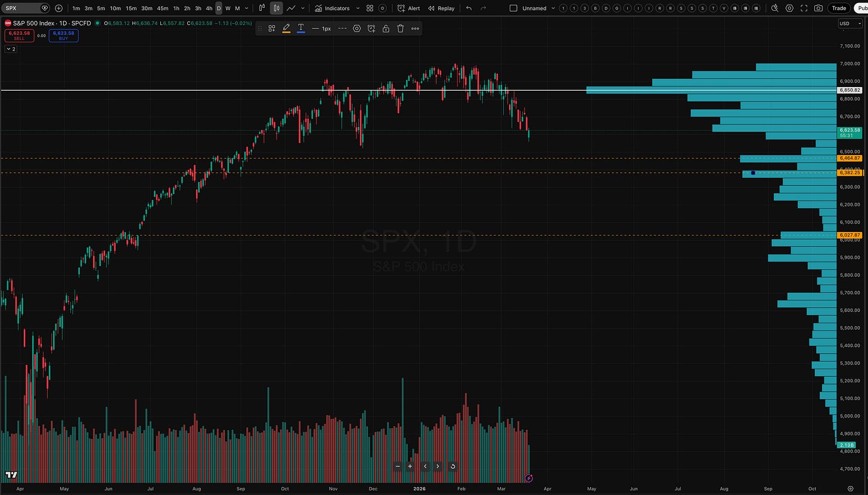Select the 6,464.87 orange price label
868x495 pixels.
(x=850, y=158)
